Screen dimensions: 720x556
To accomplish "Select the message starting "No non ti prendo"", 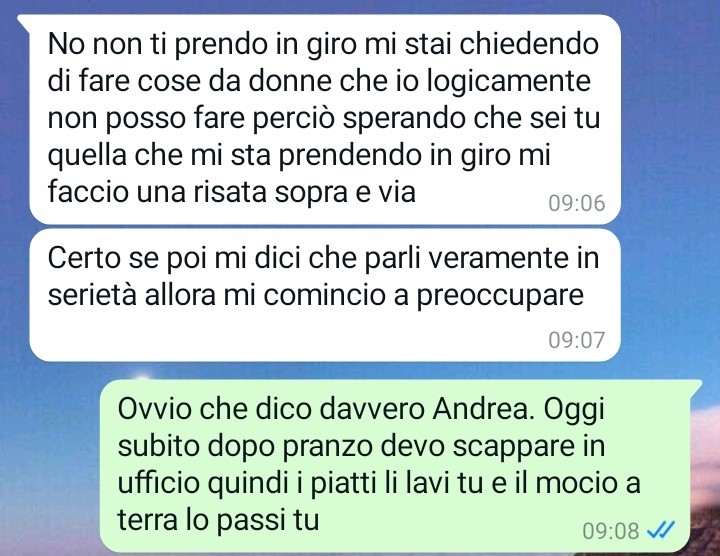I will point(325,119).
